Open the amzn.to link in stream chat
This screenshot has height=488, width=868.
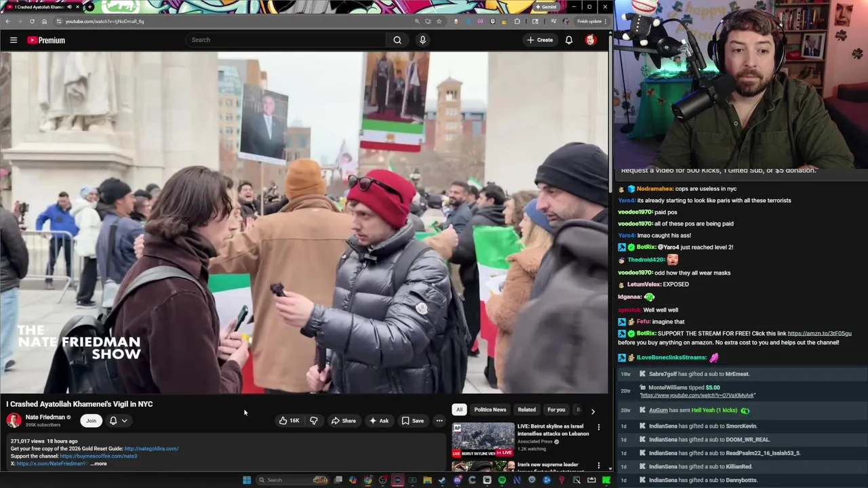point(819,333)
